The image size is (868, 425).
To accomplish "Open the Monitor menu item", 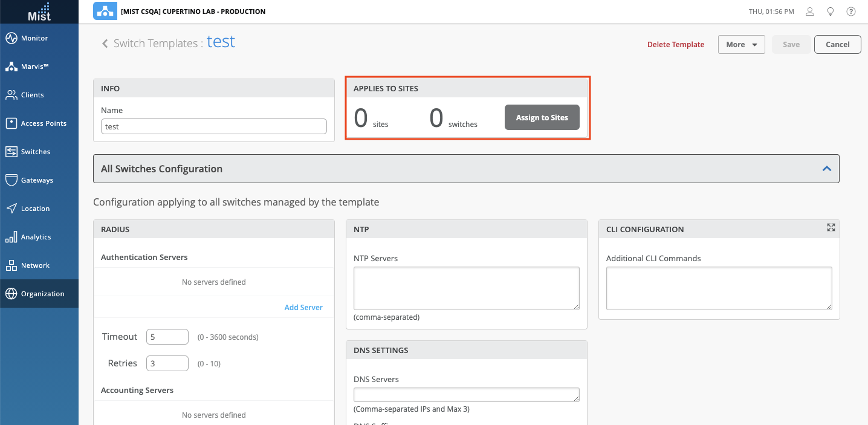I will click(34, 38).
